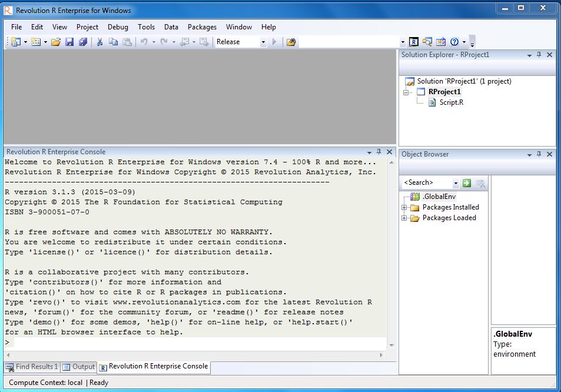Expand the Packages Installed node

click(404, 207)
